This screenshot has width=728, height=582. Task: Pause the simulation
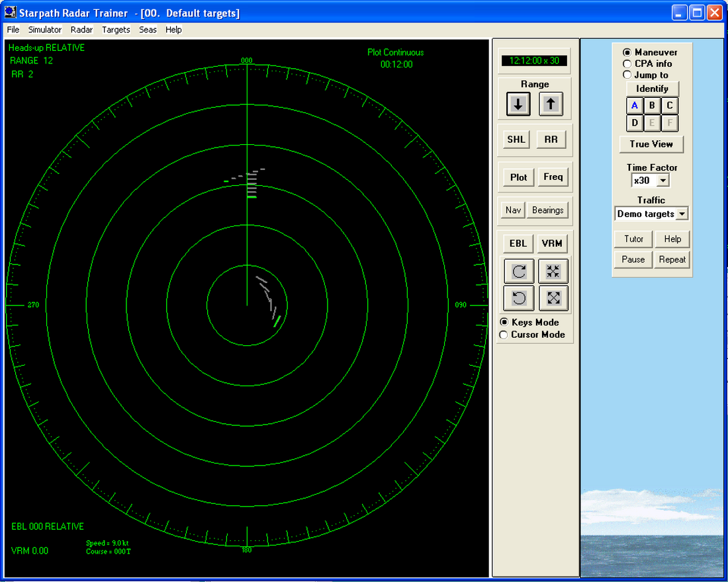pyautogui.click(x=633, y=259)
